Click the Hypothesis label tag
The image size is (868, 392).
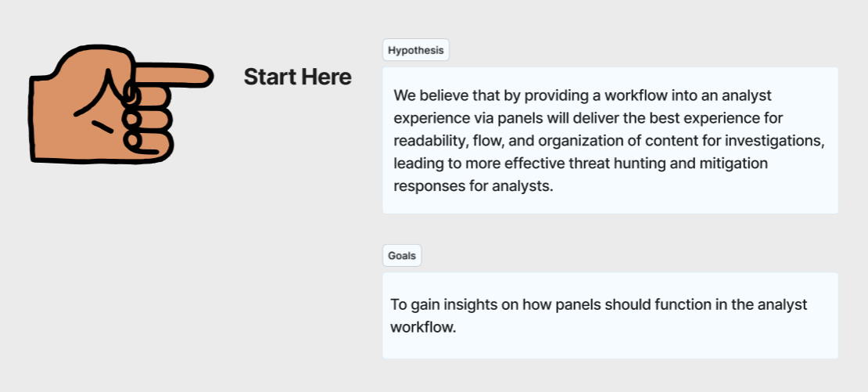coord(415,50)
